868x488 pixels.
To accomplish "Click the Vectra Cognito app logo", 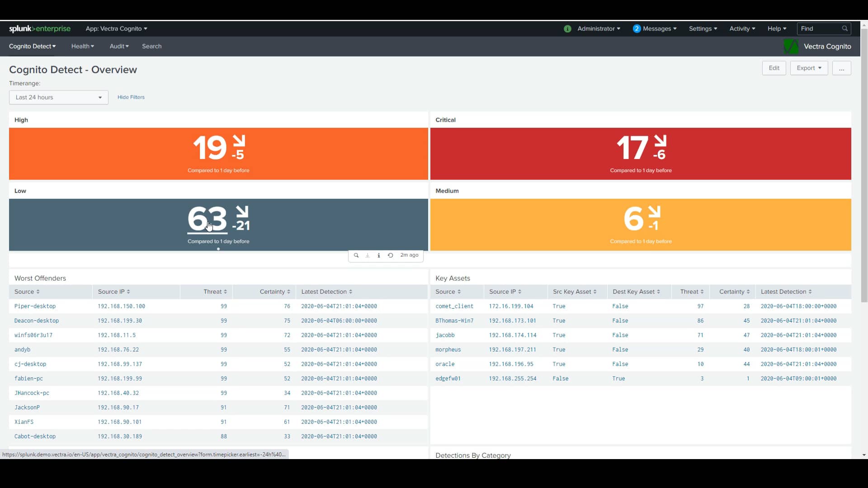I will pyautogui.click(x=791, y=46).
